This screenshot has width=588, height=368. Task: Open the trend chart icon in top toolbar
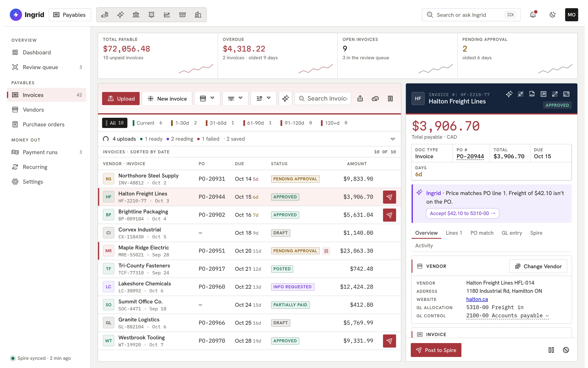click(x=167, y=15)
